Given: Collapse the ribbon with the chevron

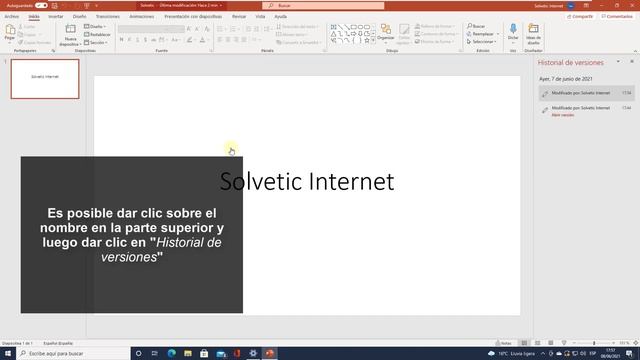Looking at the screenshot, I should coord(635,51).
